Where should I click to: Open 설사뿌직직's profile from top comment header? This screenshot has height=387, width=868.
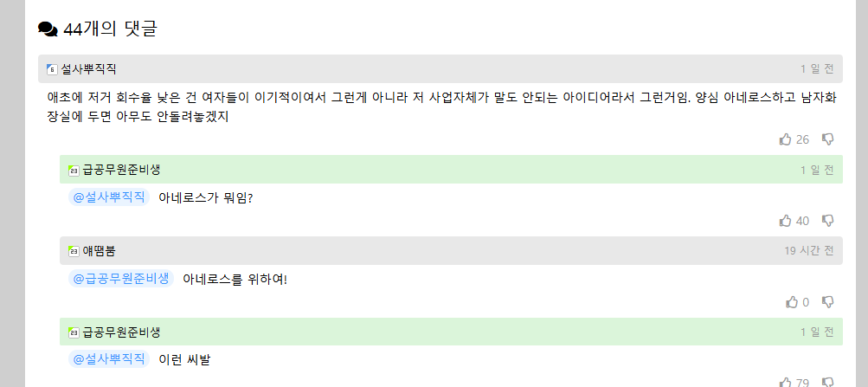[x=88, y=69]
